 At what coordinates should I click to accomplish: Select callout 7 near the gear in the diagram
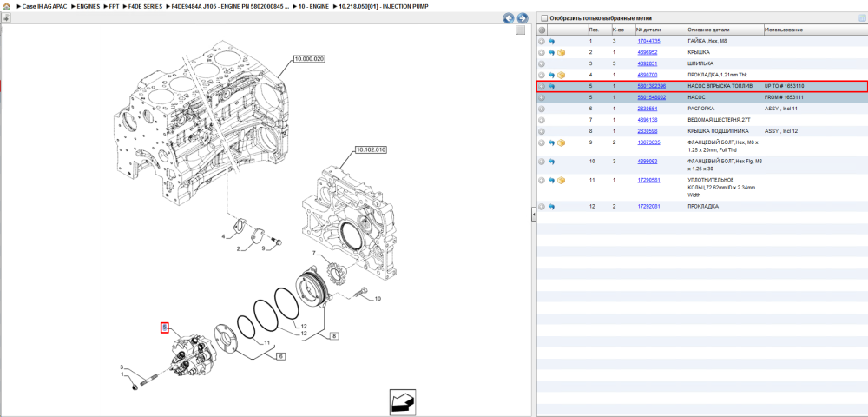tap(313, 254)
